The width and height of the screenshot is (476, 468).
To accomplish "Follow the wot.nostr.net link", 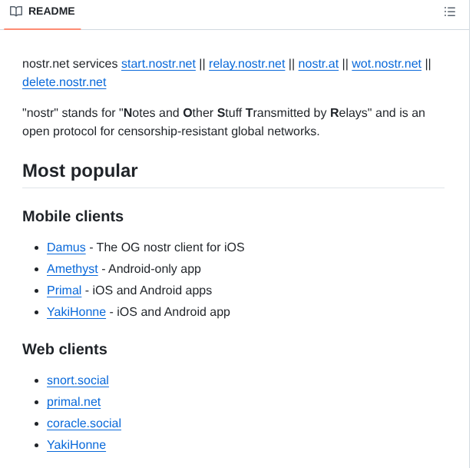I will pos(386,64).
